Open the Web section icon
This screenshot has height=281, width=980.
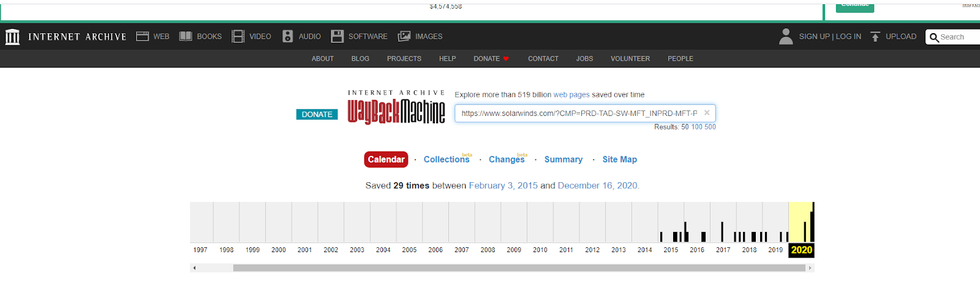[143, 36]
